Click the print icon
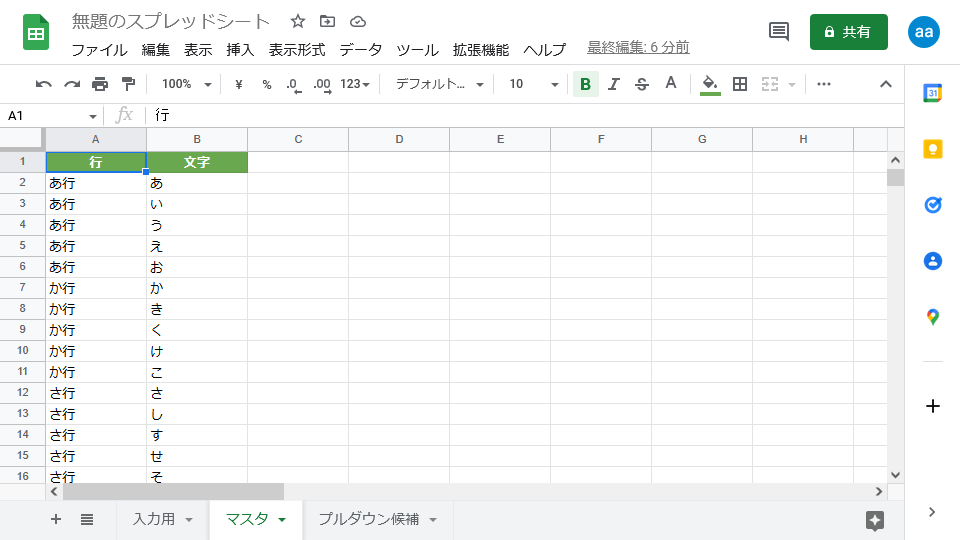The width and height of the screenshot is (960, 540). tap(100, 84)
